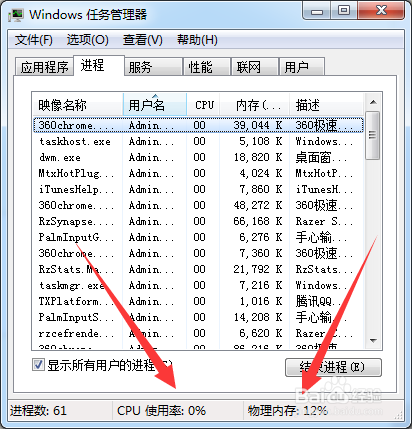The height and width of the screenshot is (429, 412).
Task: Minimize the Task Manager window
Action: click(x=317, y=11)
